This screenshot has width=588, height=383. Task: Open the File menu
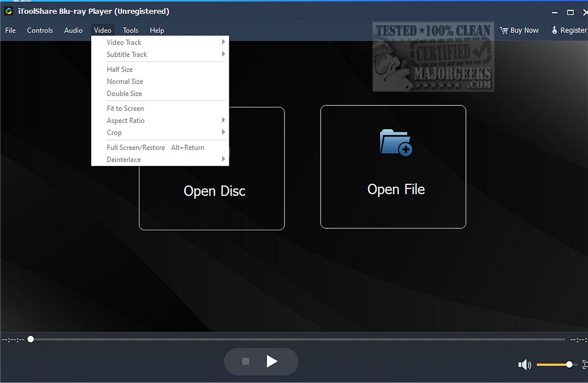click(10, 30)
